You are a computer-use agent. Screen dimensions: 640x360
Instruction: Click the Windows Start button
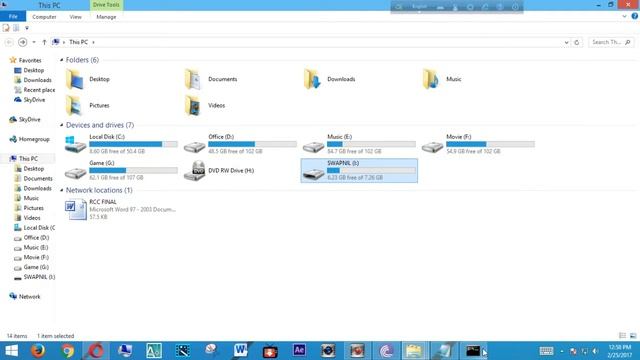(11, 351)
